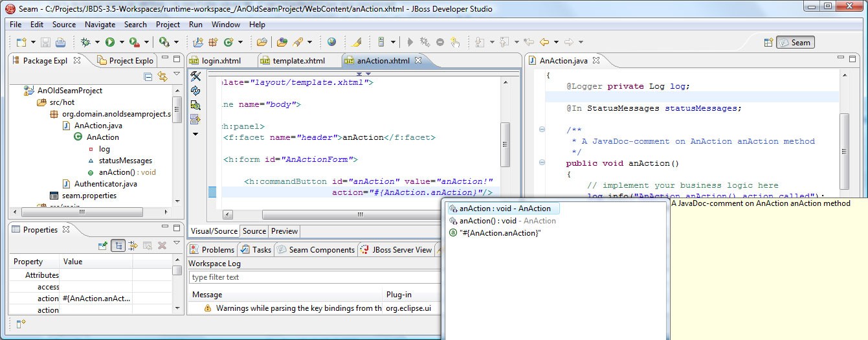
Task: Select 'anAction() : void - AnAction' suggestion
Action: pyautogui.click(x=507, y=221)
